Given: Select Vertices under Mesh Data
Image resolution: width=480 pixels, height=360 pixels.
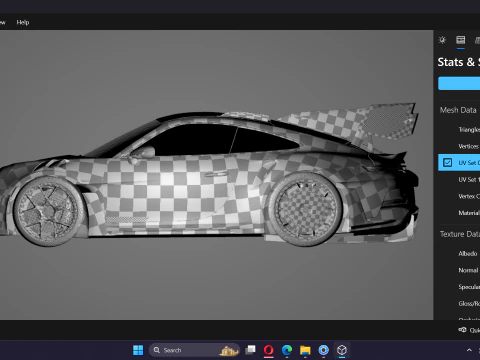Looking at the screenshot, I should click(x=469, y=146).
